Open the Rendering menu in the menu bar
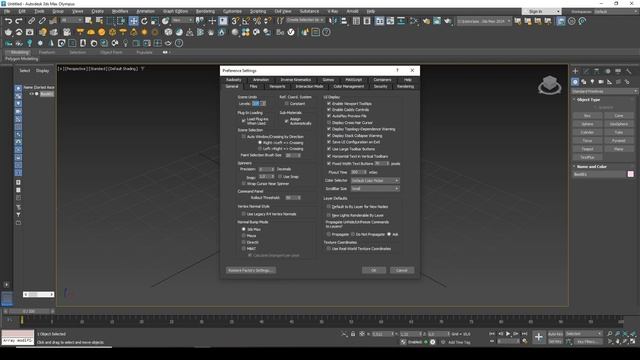Image resolution: width=640 pixels, height=360 pixels. 205,11
